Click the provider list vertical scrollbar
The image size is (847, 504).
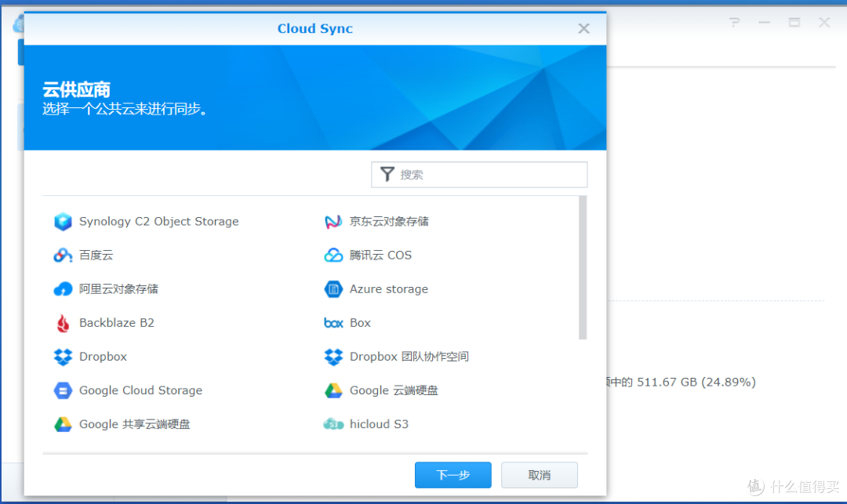(x=583, y=268)
